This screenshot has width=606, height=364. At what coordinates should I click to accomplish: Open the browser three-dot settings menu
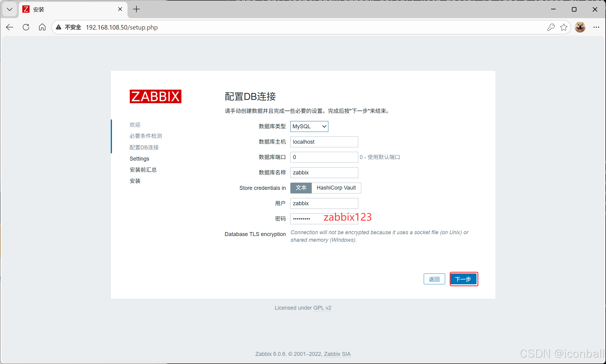[x=596, y=27]
